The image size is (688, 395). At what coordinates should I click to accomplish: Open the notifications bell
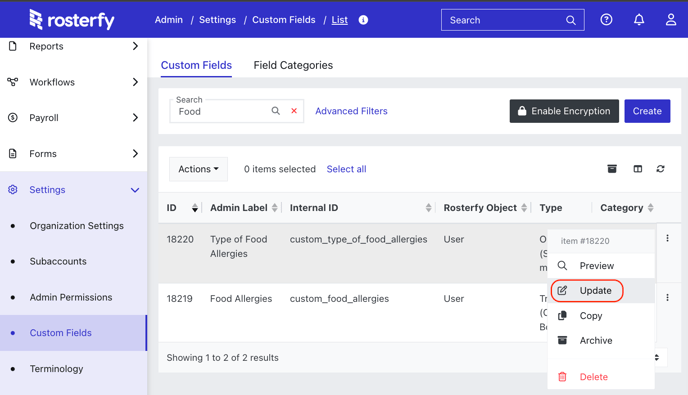[x=639, y=20]
